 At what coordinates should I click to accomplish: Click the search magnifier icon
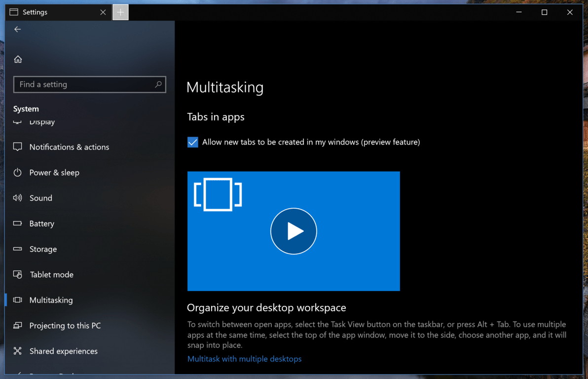click(x=158, y=84)
